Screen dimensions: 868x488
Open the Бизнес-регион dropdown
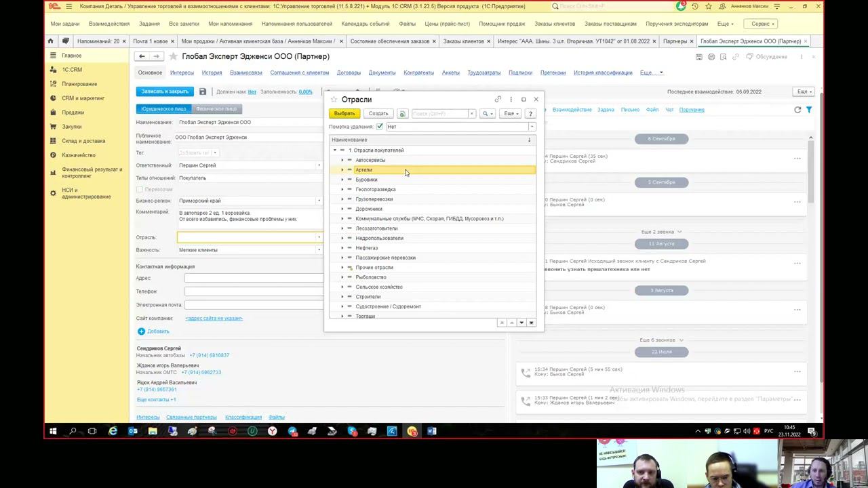[319, 201]
